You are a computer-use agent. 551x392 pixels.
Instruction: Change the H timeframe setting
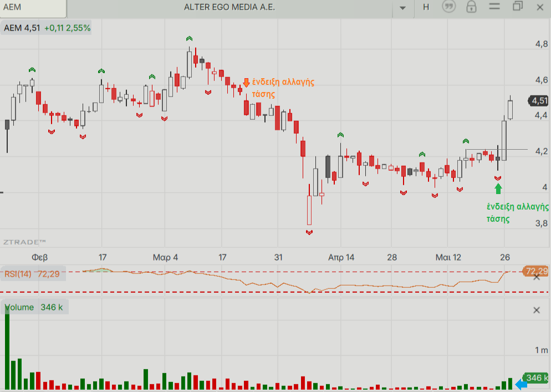coord(426,7)
